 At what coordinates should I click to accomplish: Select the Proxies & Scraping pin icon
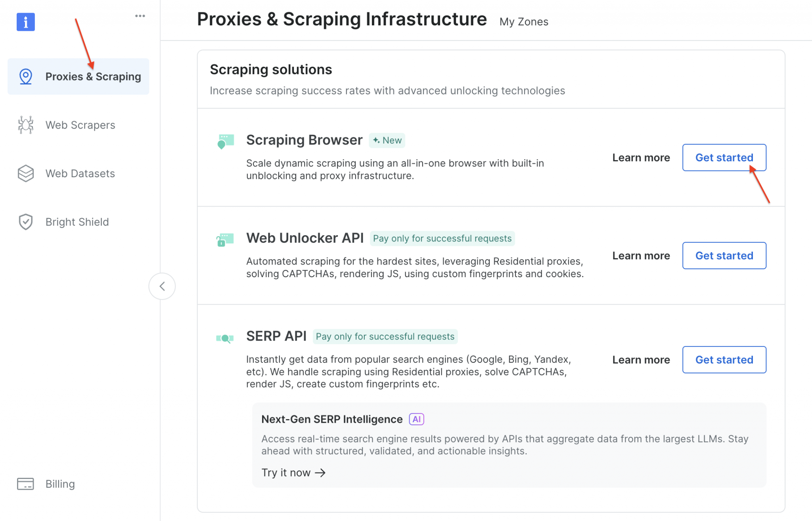[26, 76]
